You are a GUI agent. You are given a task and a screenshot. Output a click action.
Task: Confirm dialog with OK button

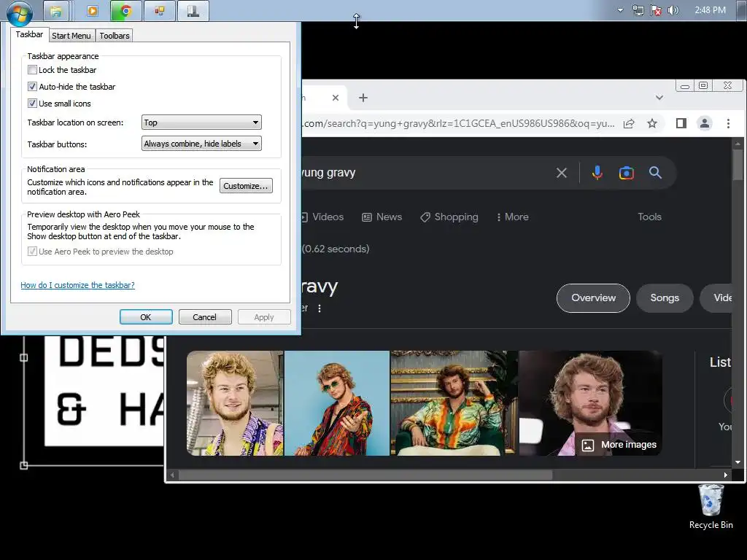click(x=146, y=317)
